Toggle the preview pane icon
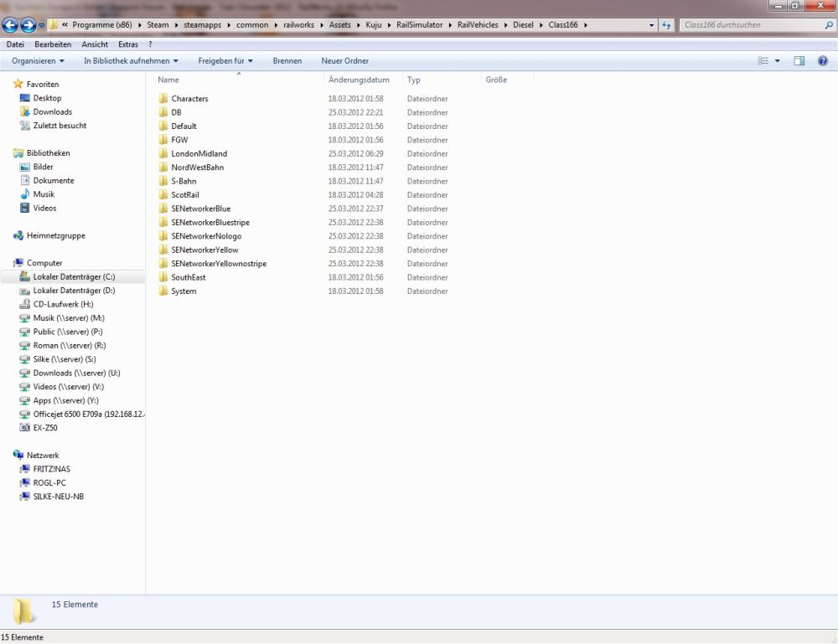This screenshot has height=644, width=838. (x=799, y=61)
